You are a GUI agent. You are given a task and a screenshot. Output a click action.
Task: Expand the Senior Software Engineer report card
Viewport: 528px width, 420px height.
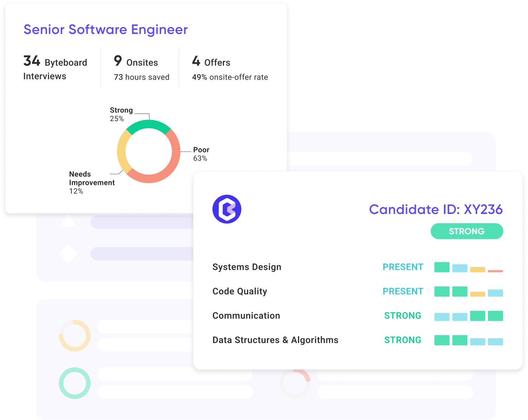106,29
